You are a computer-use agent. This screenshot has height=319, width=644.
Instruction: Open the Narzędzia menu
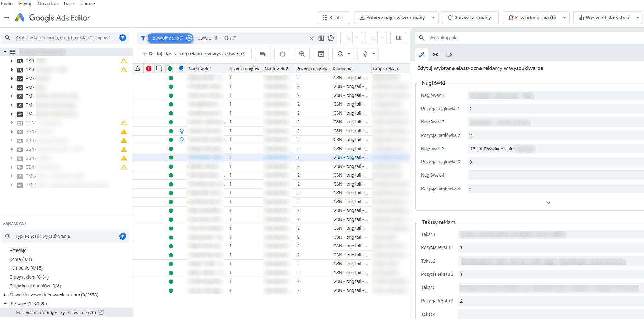(47, 4)
